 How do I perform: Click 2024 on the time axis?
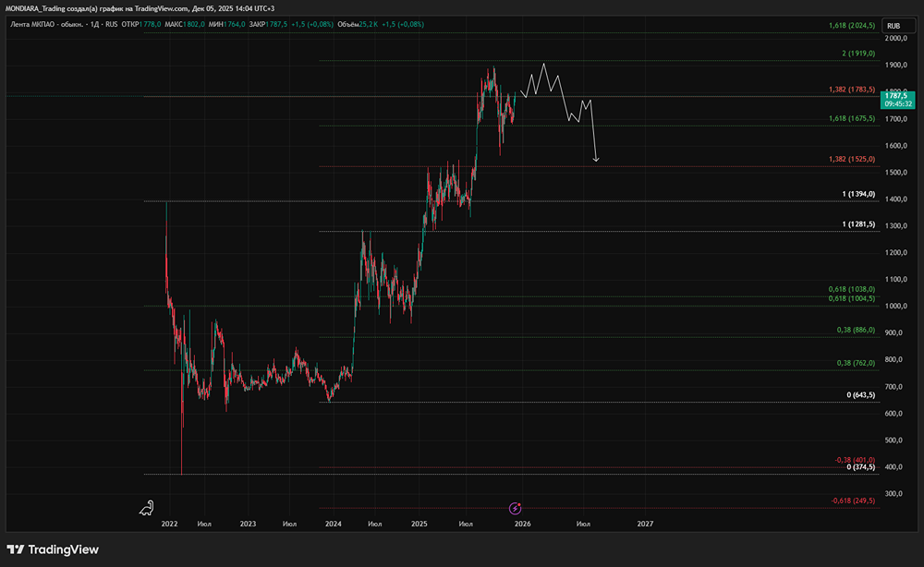[x=334, y=524]
